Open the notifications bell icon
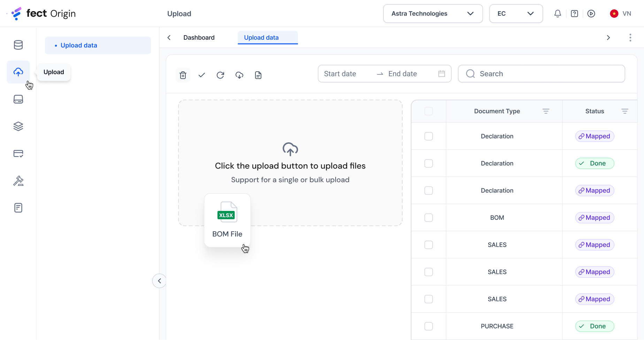 (558, 14)
